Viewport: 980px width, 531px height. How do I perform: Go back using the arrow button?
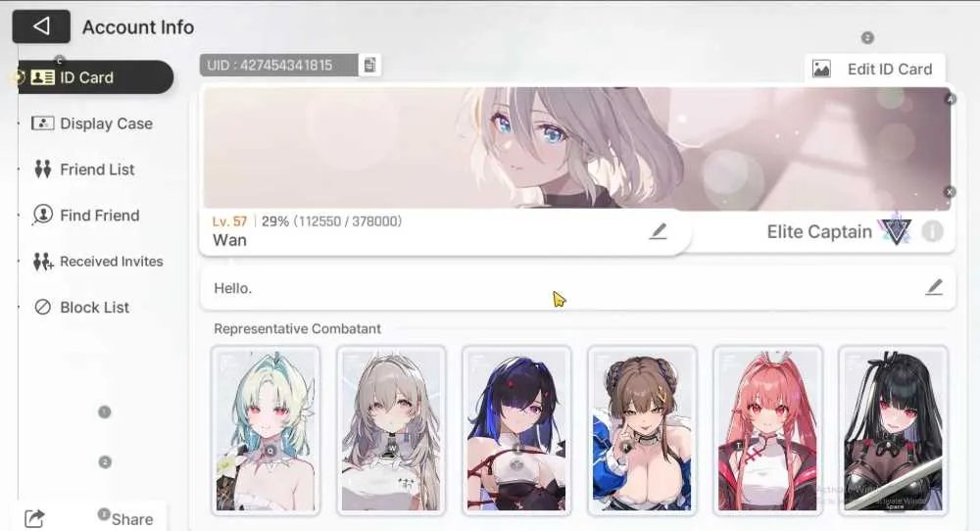(41, 26)
